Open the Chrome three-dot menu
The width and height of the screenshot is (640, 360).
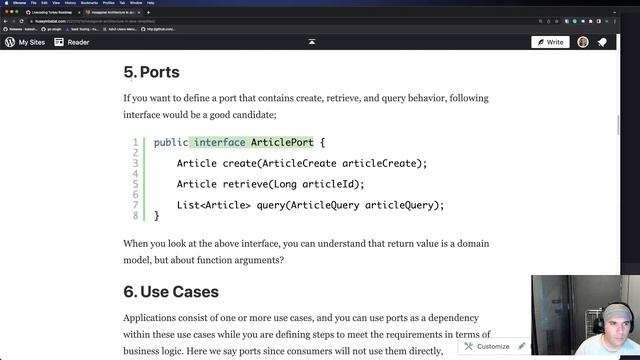[x=615, y=21]
